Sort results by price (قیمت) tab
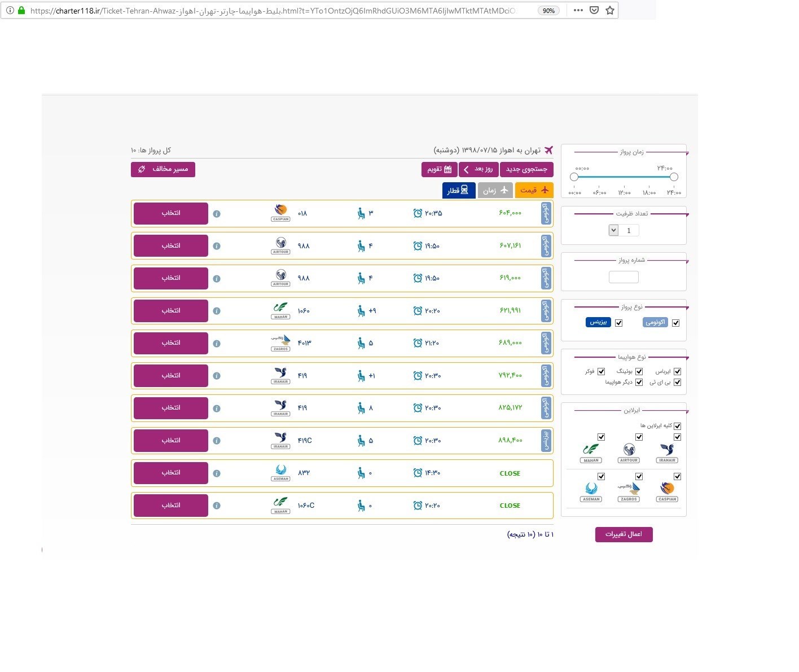 [x=534, y=190]
